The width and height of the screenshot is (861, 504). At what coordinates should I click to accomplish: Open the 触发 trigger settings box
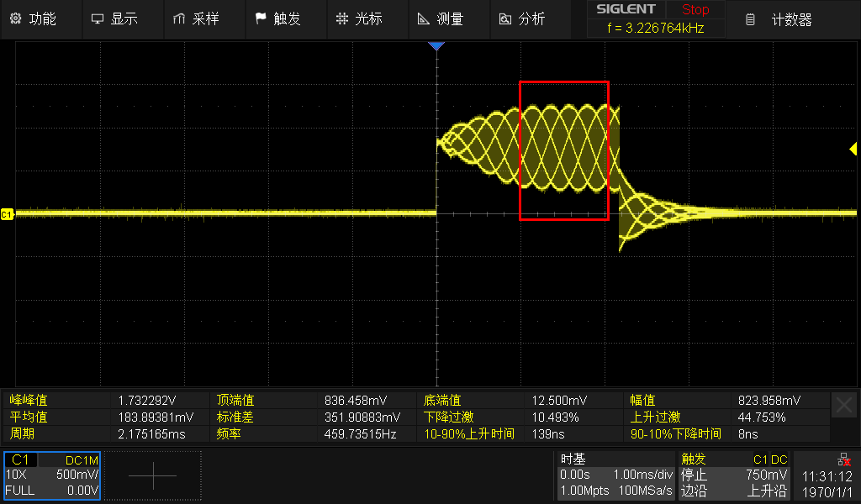click(733, 475)
